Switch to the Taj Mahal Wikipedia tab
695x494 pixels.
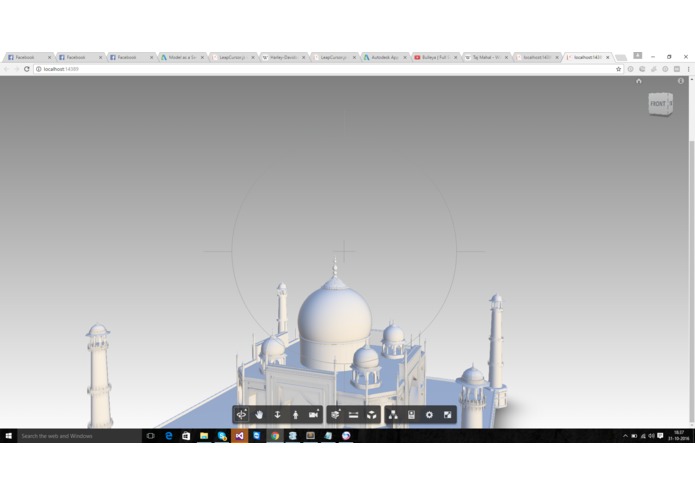pyautogui.click(x=487, y=57)
